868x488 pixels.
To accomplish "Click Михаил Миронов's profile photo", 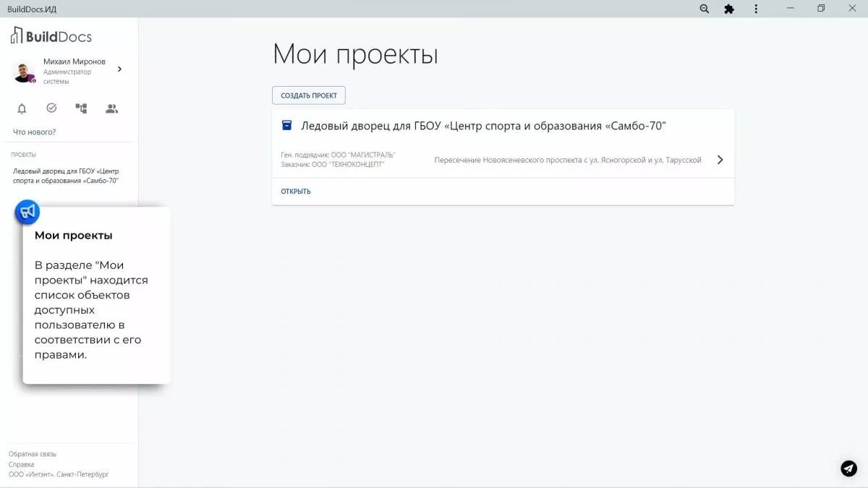I will (x=22, y=72).
